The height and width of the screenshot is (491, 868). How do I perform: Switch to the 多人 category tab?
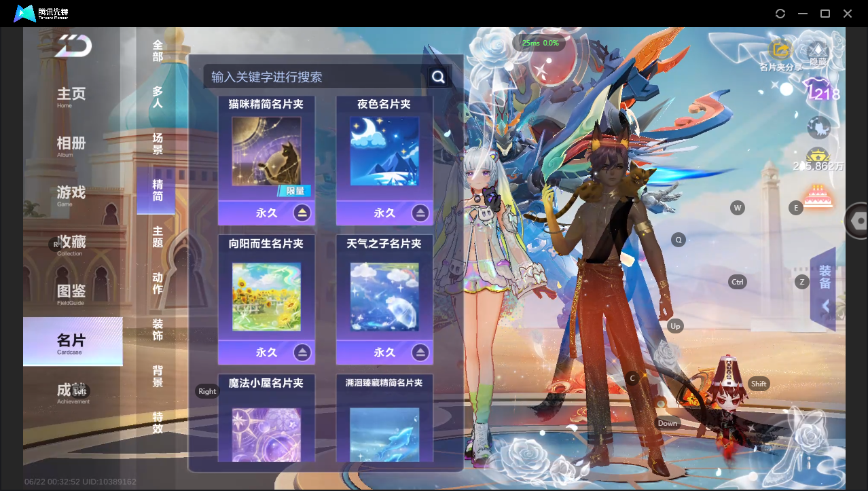point(158,97)
